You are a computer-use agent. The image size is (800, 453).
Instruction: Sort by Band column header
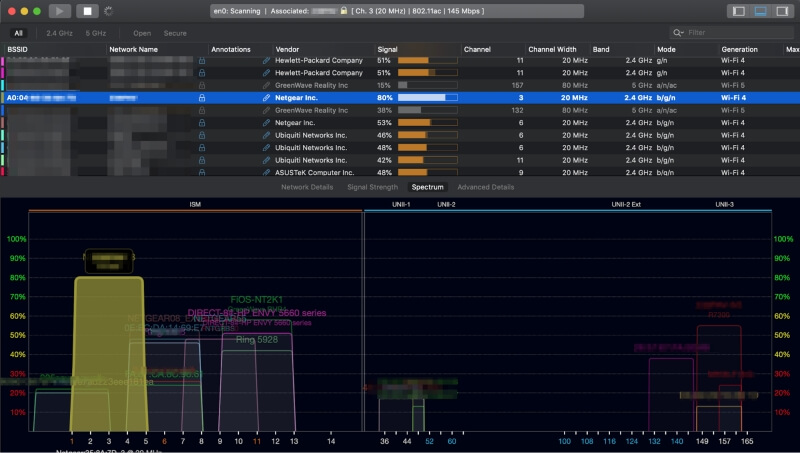pos(601,49)
